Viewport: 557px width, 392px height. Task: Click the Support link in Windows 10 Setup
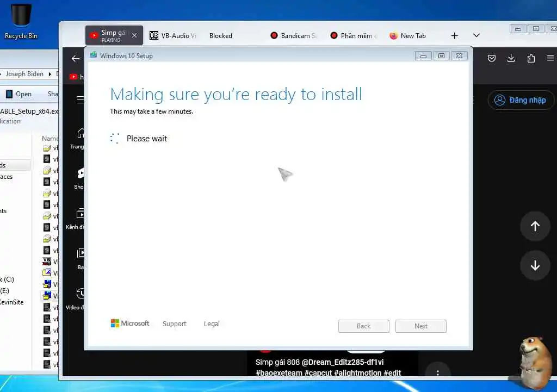coord(175,324)
